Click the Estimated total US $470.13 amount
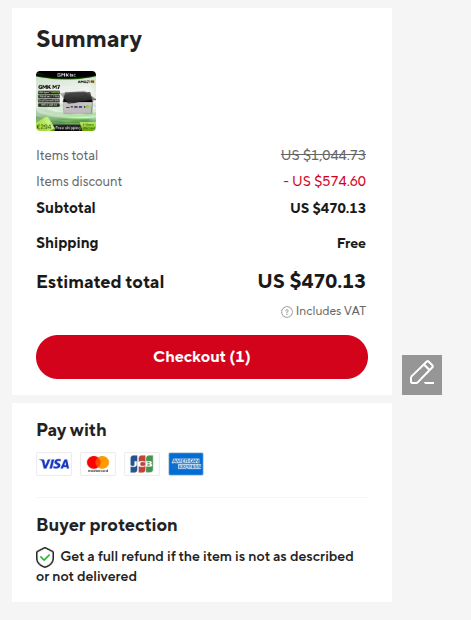 tap(312, 281)
